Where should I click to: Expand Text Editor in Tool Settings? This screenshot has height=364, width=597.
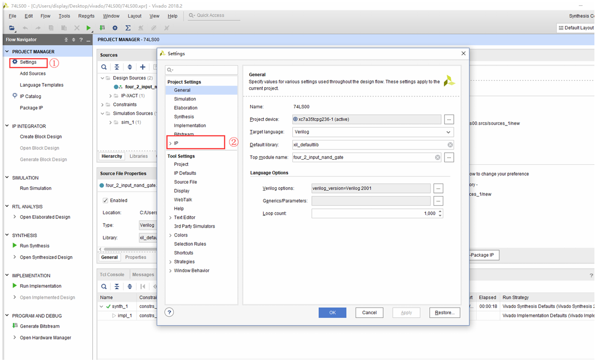click(170, 218)
